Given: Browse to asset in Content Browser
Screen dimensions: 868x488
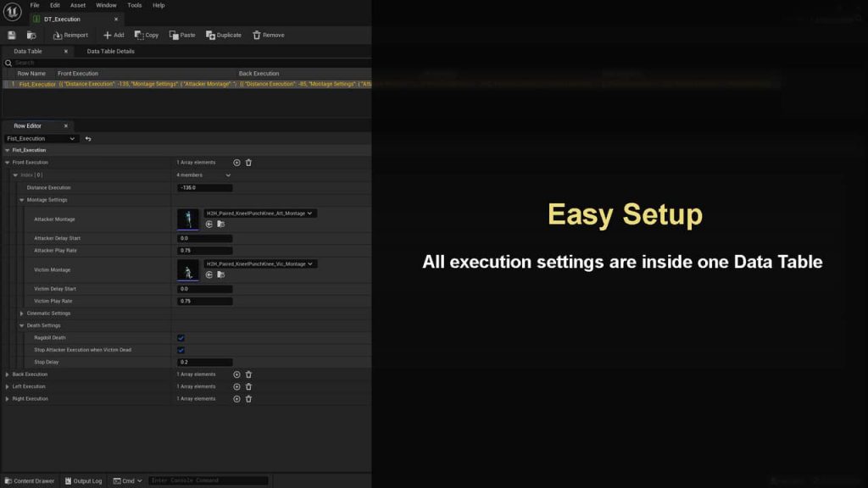Looking at the screenshot, I should tap(31, 35).
